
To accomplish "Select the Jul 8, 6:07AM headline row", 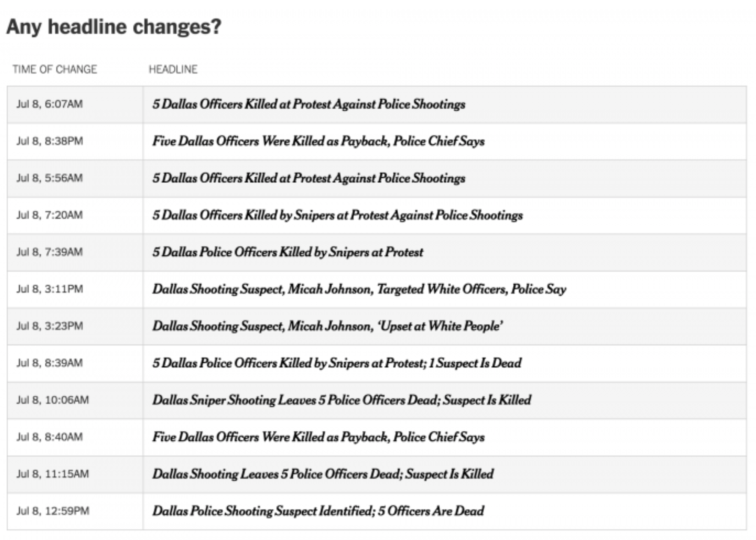I will [x=377, y=104].
